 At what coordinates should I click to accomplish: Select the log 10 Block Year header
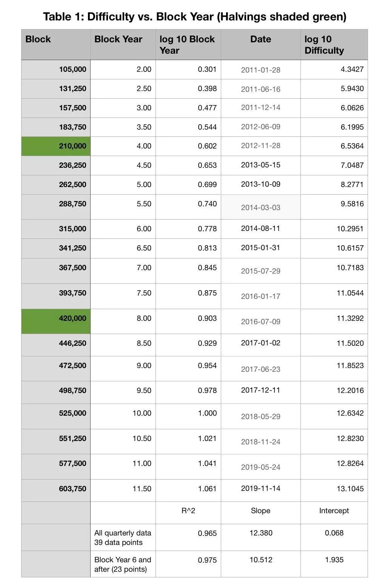point(187,45)
